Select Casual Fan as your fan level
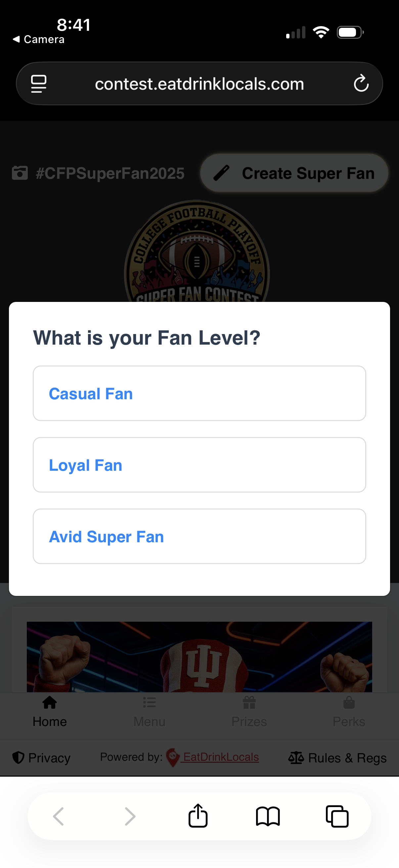 pos(199,393)
